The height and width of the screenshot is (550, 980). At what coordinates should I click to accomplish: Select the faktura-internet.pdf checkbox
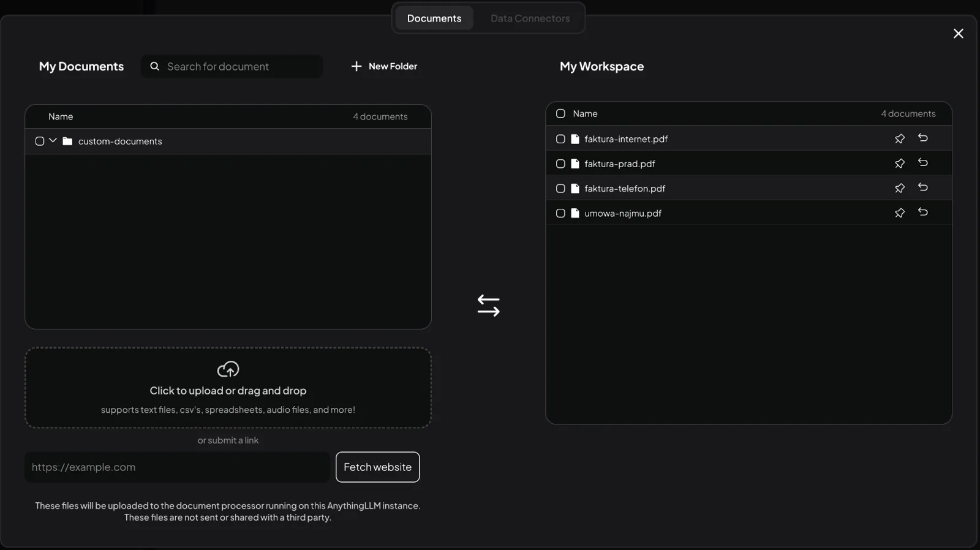[560, 139]
